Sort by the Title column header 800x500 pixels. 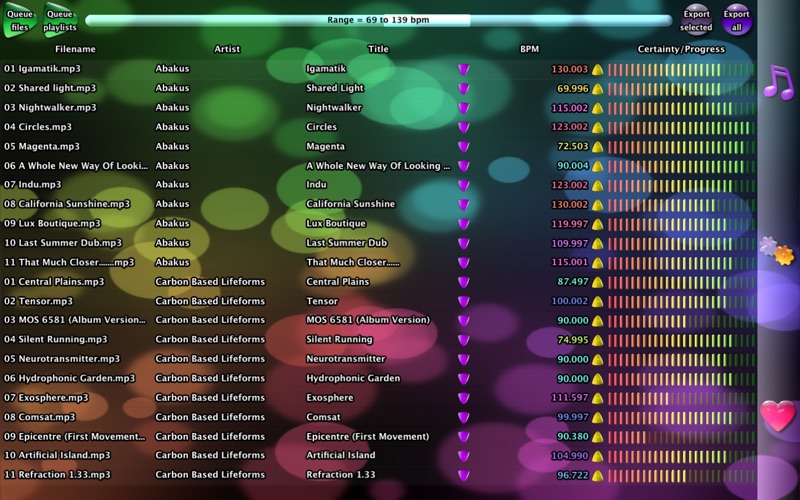pyautogui.click(x=378, y=49)
